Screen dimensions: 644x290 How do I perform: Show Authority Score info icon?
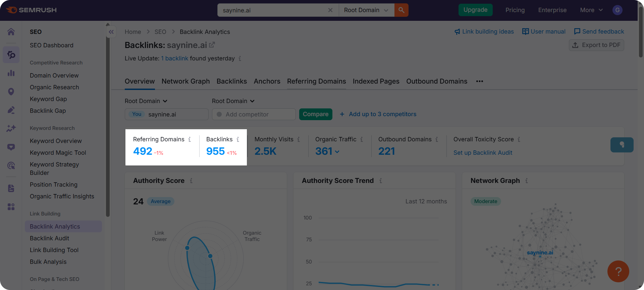coord(191,181)
